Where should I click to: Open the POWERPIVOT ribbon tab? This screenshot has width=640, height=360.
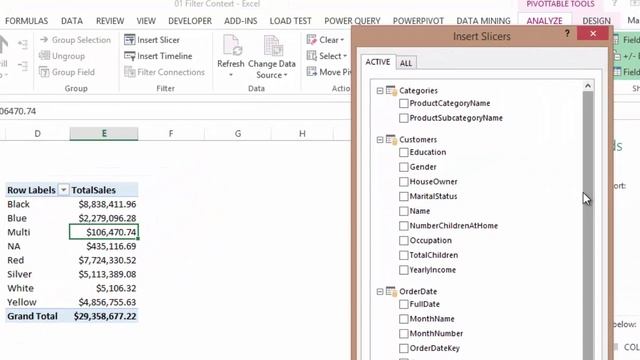[x=418, y=21]
